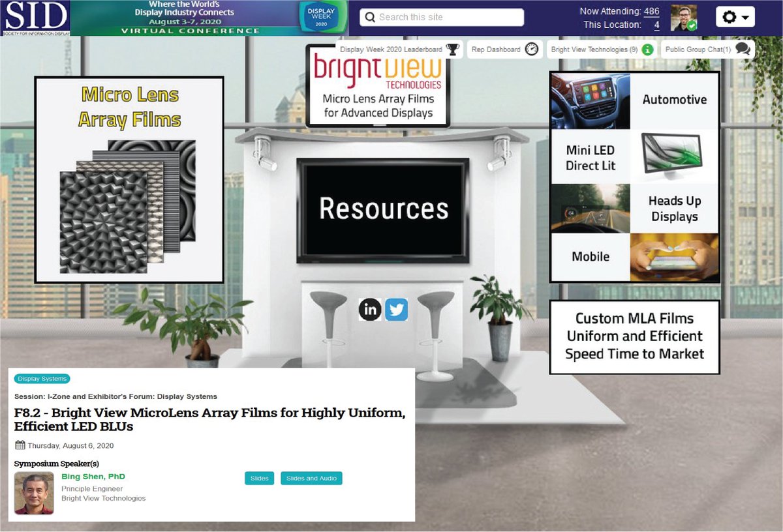The image size is (783, 532).
Task: Click the F8.2 session title
Action: [x=209, y=419]
